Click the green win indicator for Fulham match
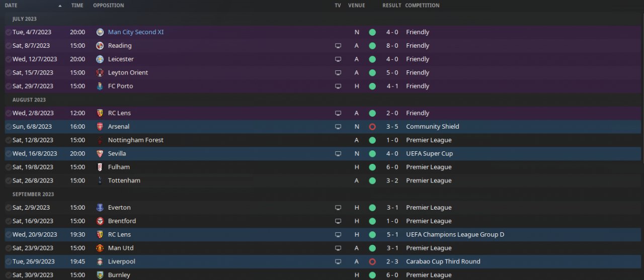 coord(372,167)
